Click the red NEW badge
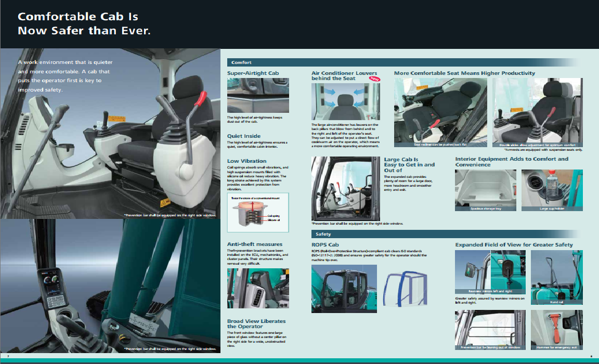Viewport: 599px width, 364px height. point(374,79)
